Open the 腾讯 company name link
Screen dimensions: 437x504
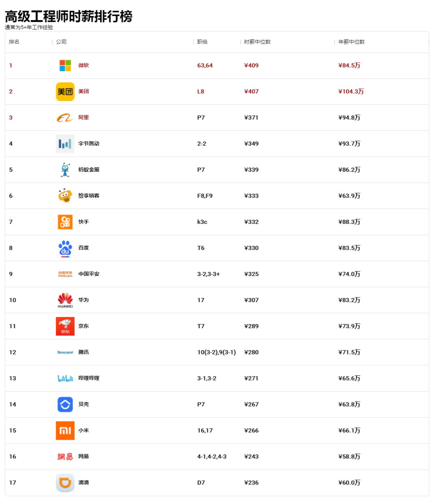(84, 352)
